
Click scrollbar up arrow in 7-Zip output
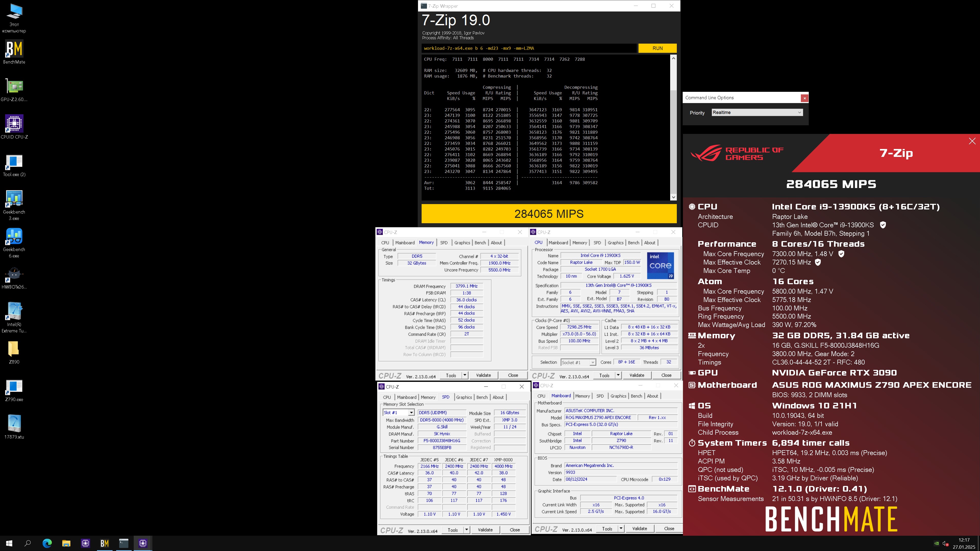pos(673,58)
